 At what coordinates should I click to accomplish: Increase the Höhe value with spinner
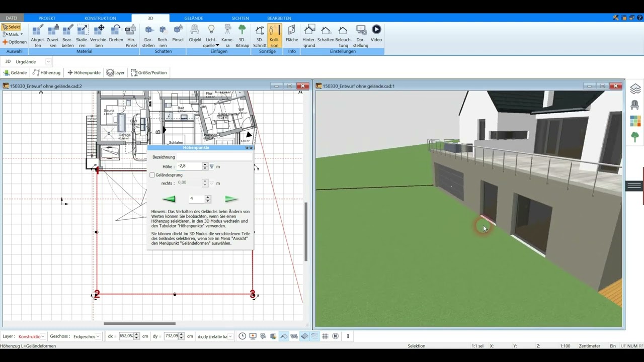[x=205, y=164]
